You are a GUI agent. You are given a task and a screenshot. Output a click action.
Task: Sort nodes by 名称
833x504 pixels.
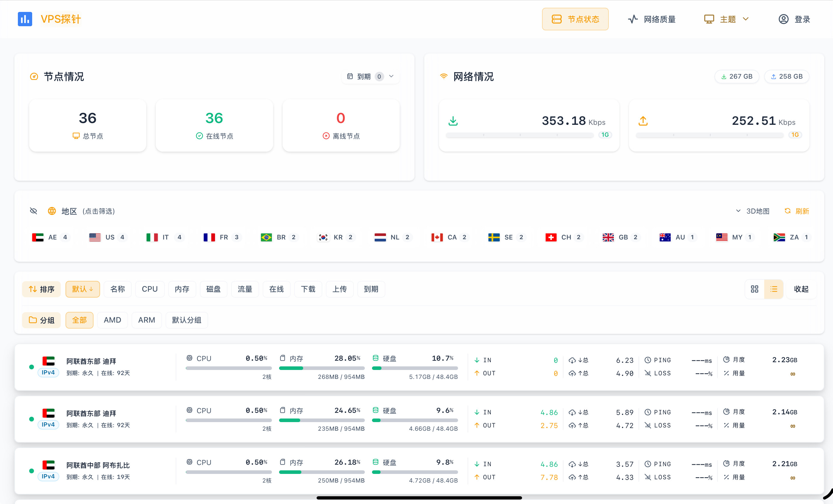tap(117, 289)
